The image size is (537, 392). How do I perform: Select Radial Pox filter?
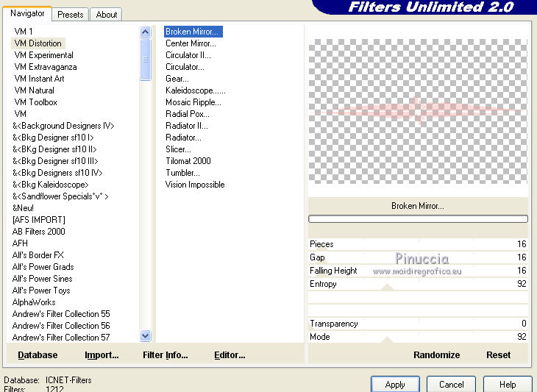click(188, 114)
